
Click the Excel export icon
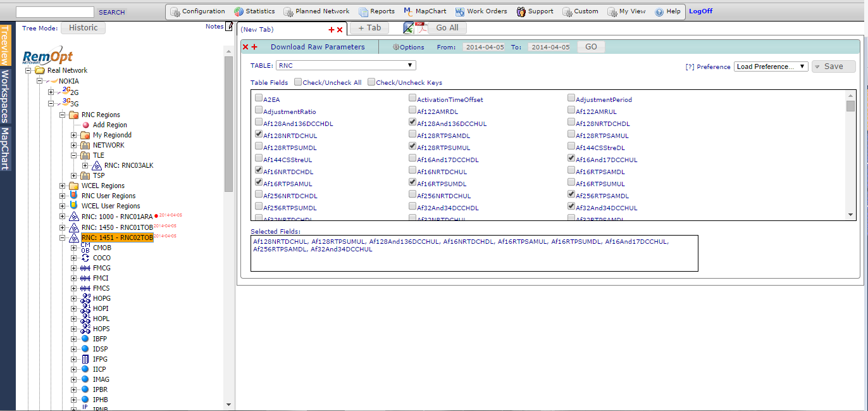tap(409, 27)
